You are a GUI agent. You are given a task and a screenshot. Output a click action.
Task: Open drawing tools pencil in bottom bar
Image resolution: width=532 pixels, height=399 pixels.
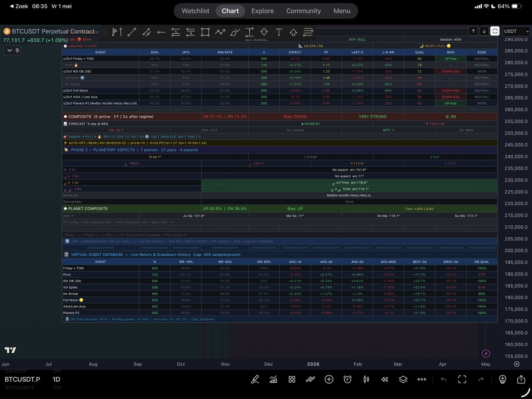[255, 379]
